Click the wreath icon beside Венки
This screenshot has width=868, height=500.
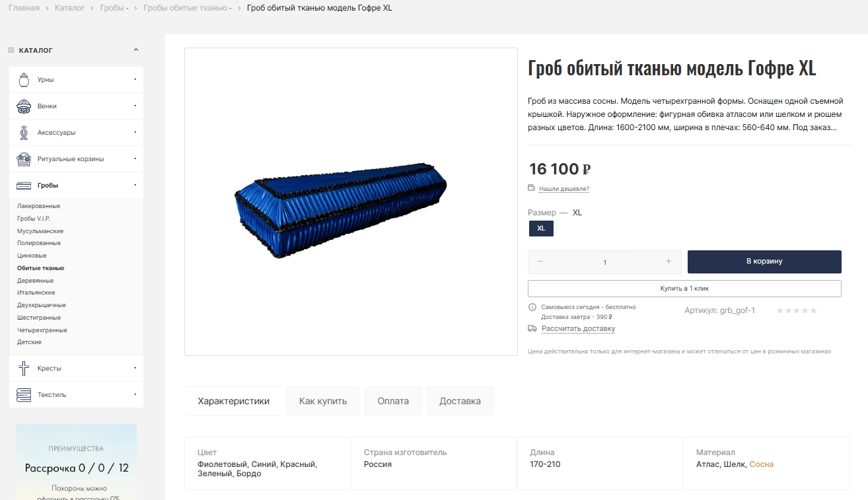24,106
